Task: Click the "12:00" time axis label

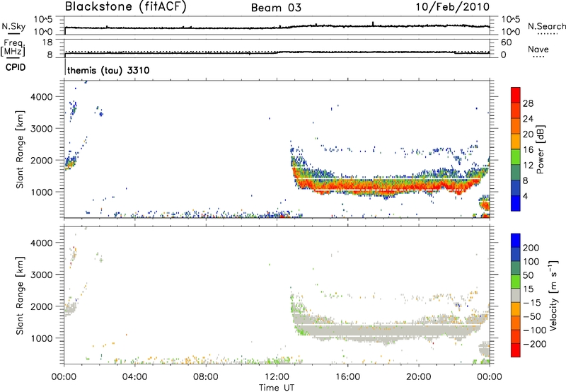Action: (277, 377)
